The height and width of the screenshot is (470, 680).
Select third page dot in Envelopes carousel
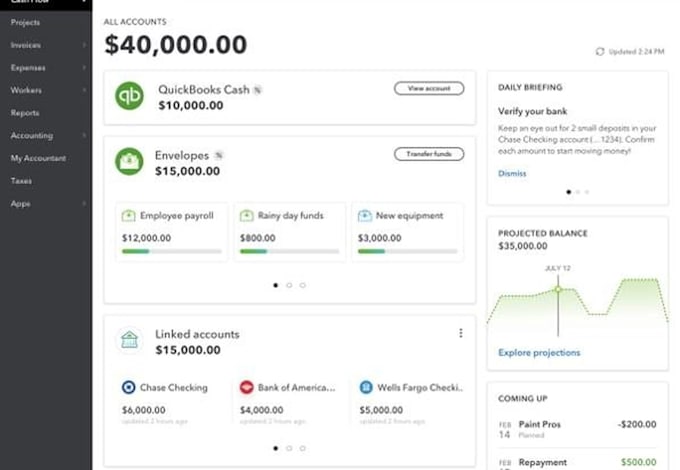click(303, 285)
